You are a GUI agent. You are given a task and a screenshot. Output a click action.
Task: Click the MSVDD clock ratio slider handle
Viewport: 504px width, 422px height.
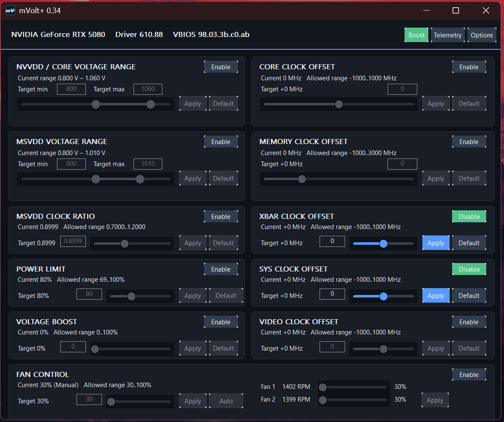[125, 244]
